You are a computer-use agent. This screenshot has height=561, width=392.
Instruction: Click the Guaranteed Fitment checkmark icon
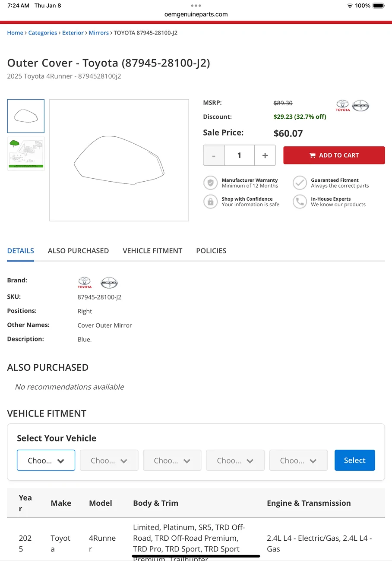click(300, 183)
